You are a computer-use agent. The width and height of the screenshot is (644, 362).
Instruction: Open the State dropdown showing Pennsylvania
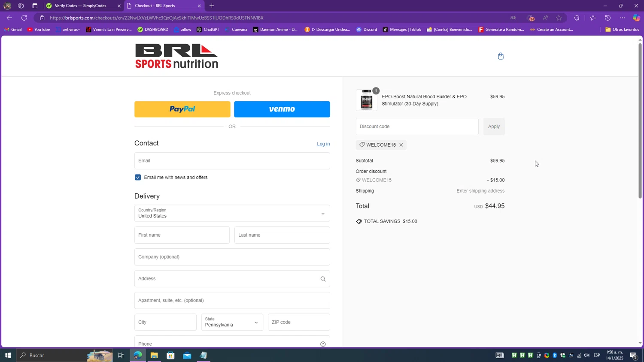232,322
